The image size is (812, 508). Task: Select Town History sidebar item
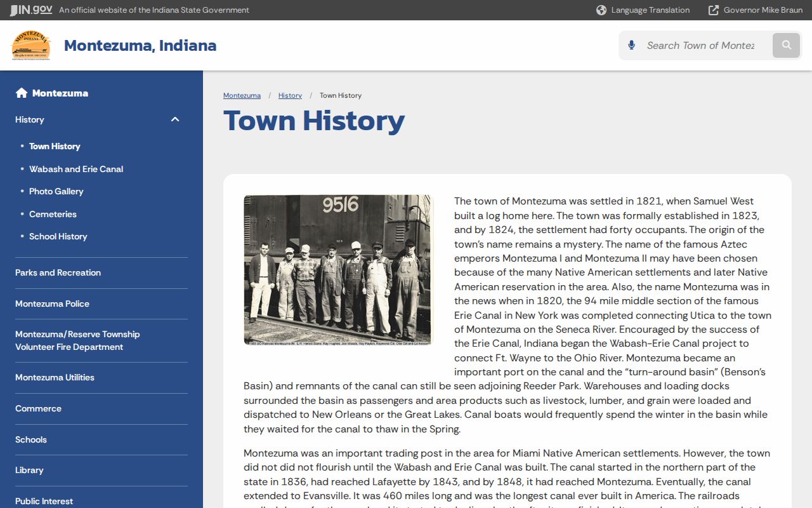55,146
